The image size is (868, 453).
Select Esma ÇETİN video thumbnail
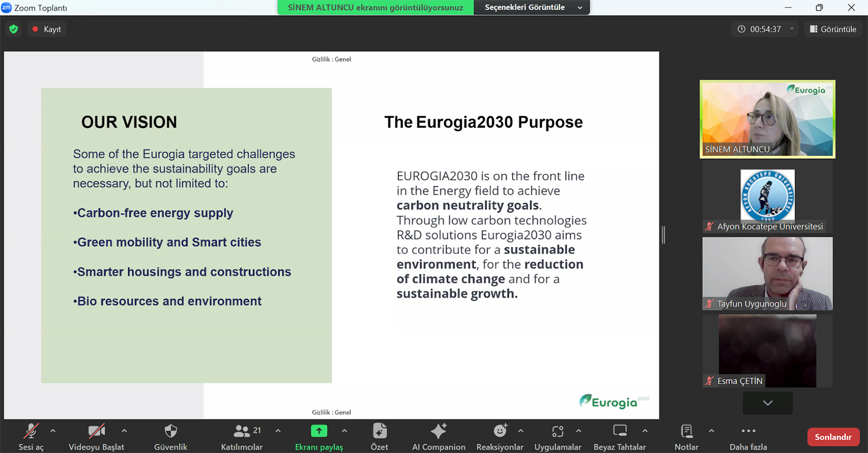tap(767, 351)
